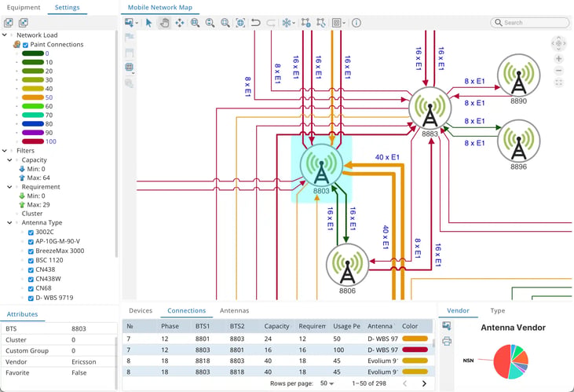This screenshot has height=392, width=574.
Task: Select the 8806 antenna node
Action: pyautogui.click(x=347, y=265)
